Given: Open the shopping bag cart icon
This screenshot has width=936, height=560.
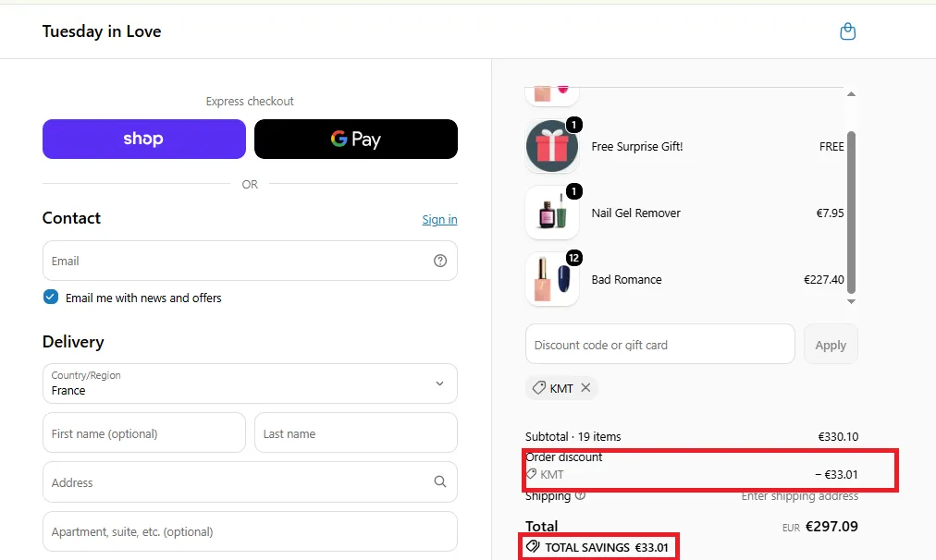Looking at the screenshot, I should (847, 31).
